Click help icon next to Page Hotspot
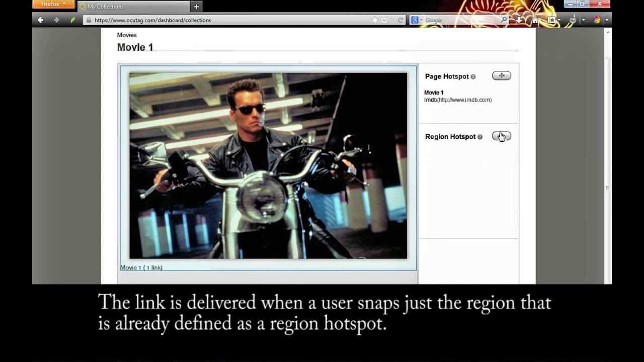 [473, 76]
